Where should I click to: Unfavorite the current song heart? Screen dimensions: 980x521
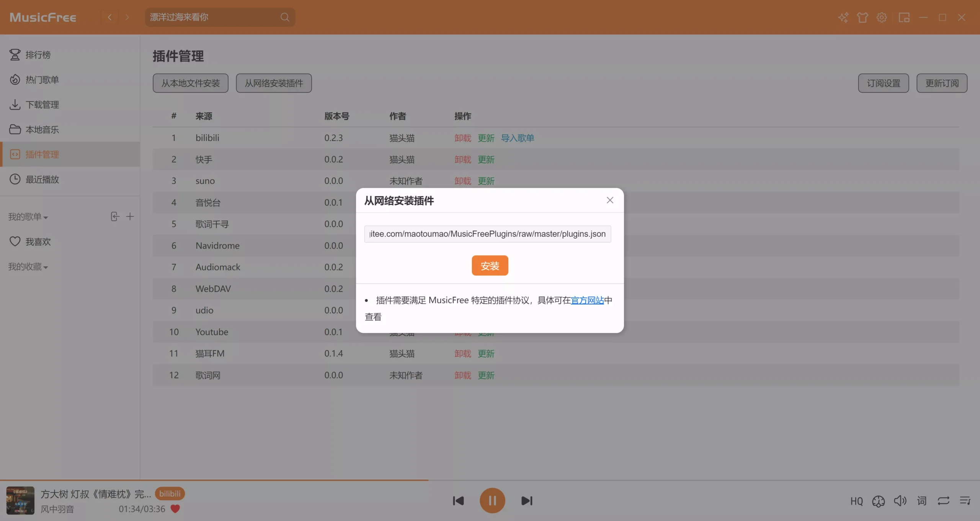coord(175,509)
